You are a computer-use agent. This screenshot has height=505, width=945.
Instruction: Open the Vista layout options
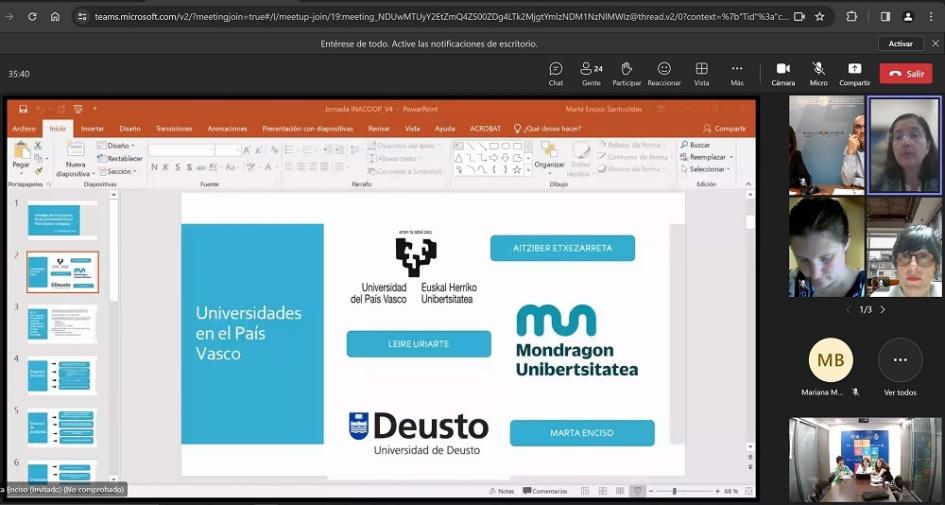point(702,74)
